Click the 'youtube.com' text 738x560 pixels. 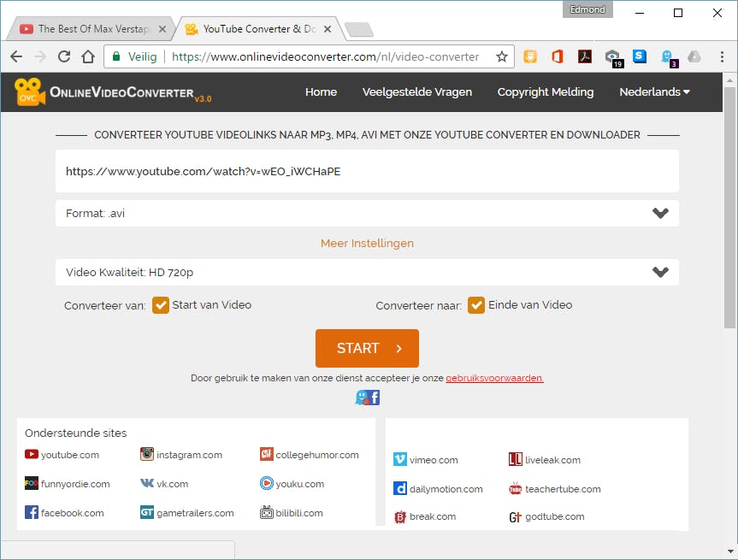click(70, 455)
